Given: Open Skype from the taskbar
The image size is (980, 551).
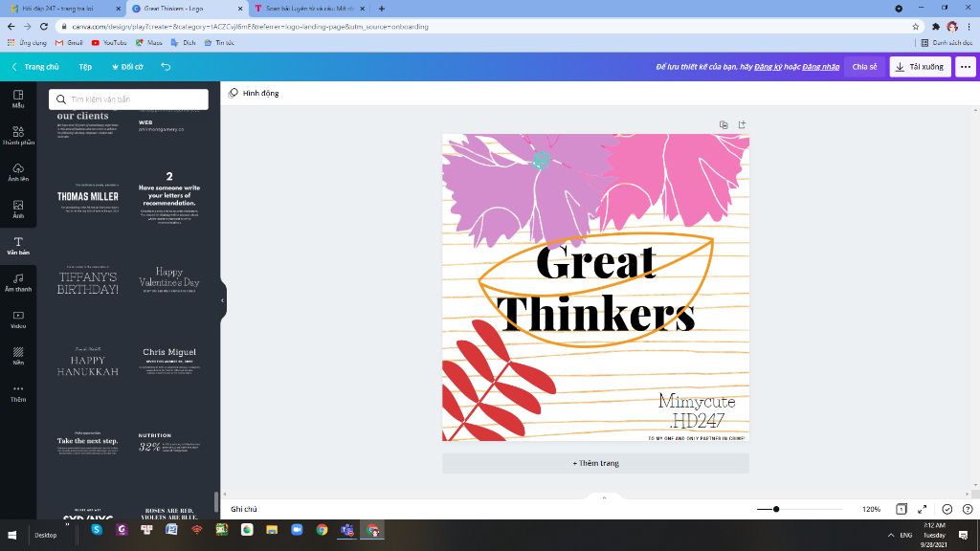Looking at the screenshot, I should 97,530.
